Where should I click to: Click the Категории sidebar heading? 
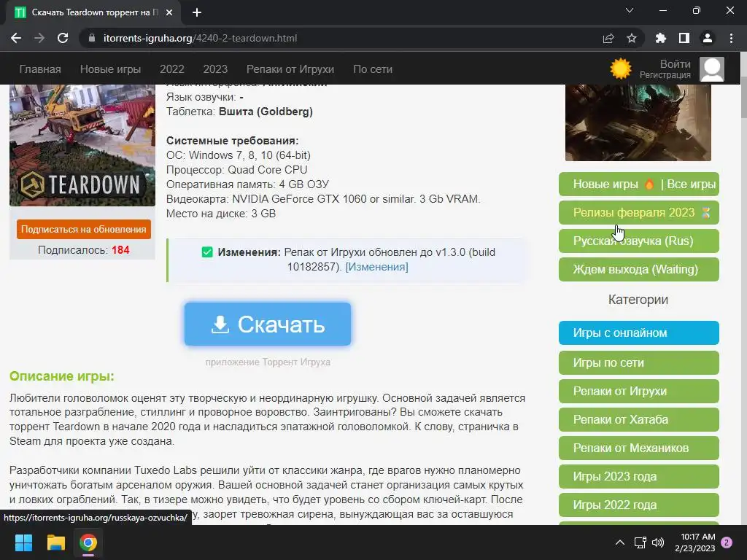click(638, 300)
